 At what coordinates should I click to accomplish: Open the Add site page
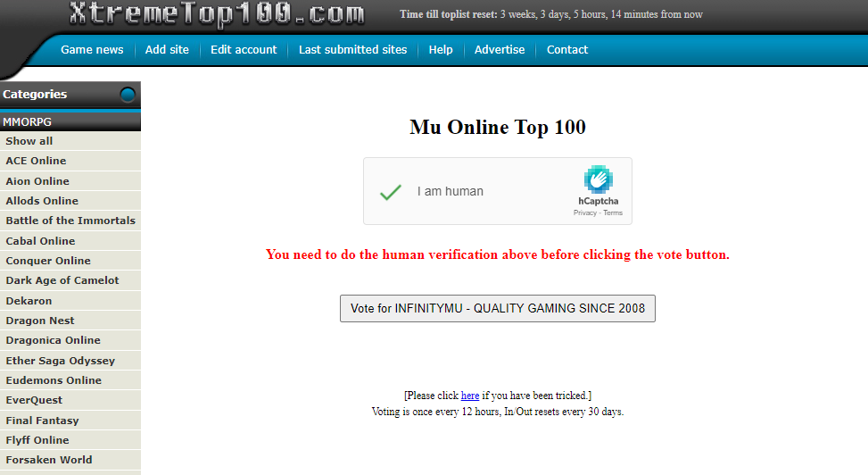coord(167,50)
